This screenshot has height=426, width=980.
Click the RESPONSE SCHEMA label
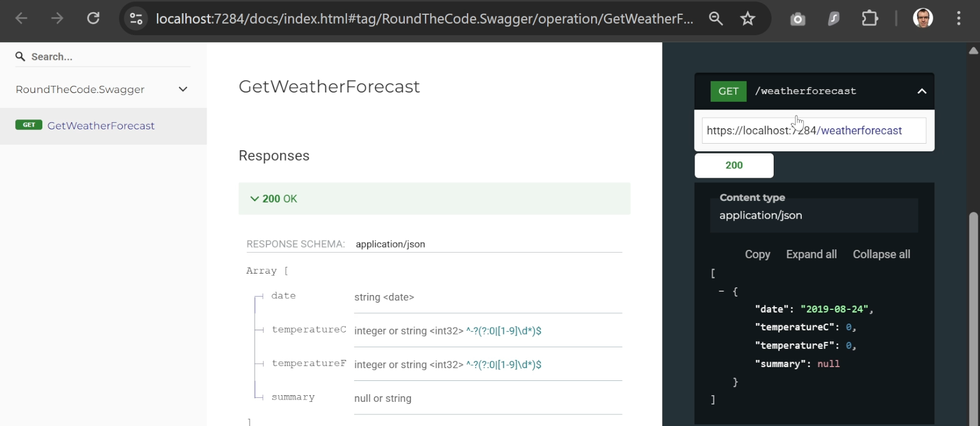295,244
